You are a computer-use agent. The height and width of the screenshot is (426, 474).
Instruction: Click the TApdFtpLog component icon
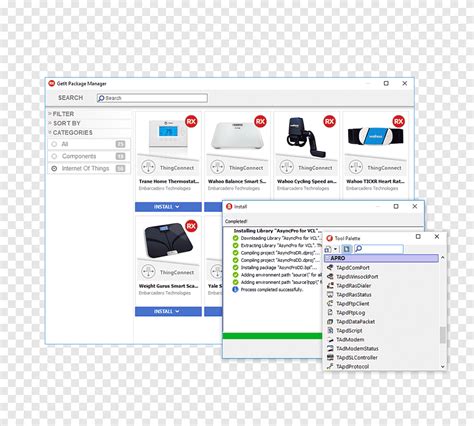pos(330,312)
